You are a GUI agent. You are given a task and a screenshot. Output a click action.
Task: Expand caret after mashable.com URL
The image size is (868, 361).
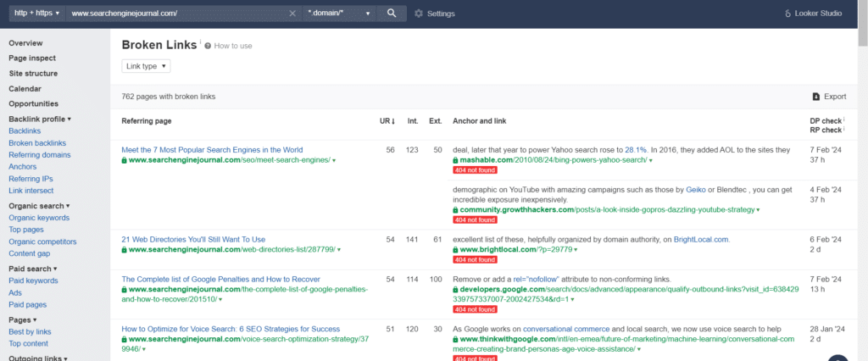pos(650,160)
